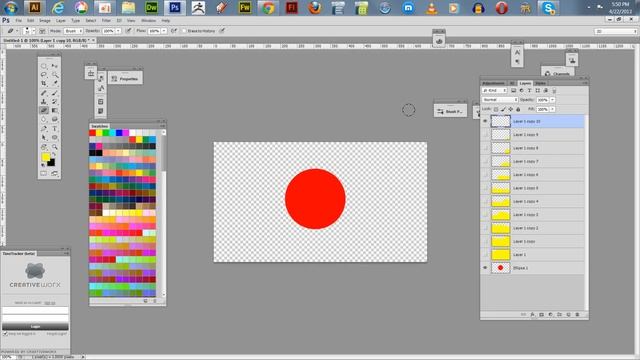Click the add layer style fx icon
640x360 pixels.
[533, 315]
